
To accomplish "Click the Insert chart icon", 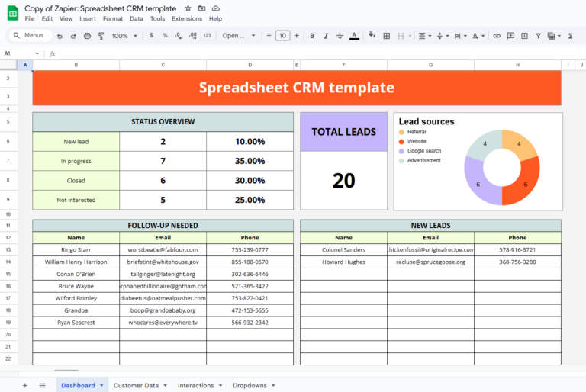I will [524, 36].
